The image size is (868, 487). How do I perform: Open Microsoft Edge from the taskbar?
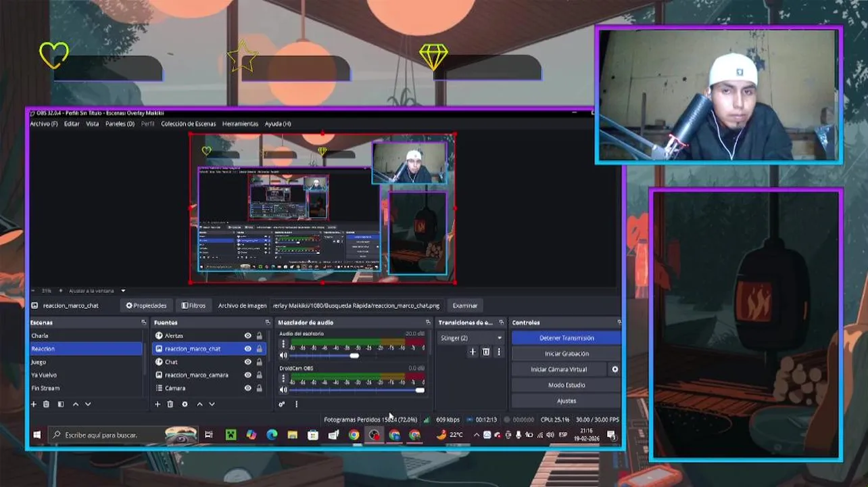(x=272, y=435)
